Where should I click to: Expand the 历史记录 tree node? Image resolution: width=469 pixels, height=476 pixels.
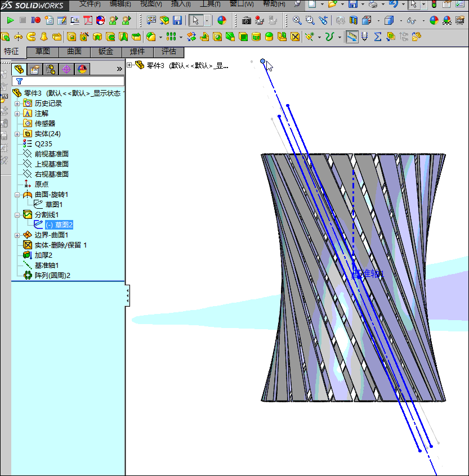tap(17, 104)
